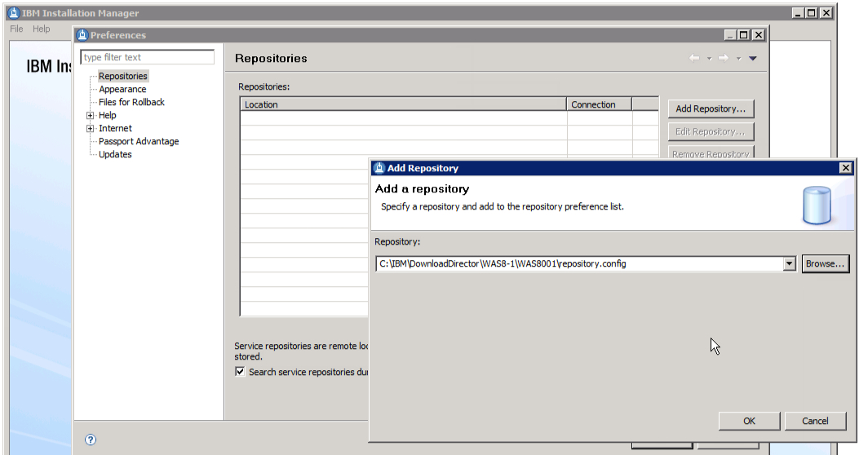Select Appearance in the preferences tree
The width and height of the screenshot is (868, 455).
(x=122, y=89)
